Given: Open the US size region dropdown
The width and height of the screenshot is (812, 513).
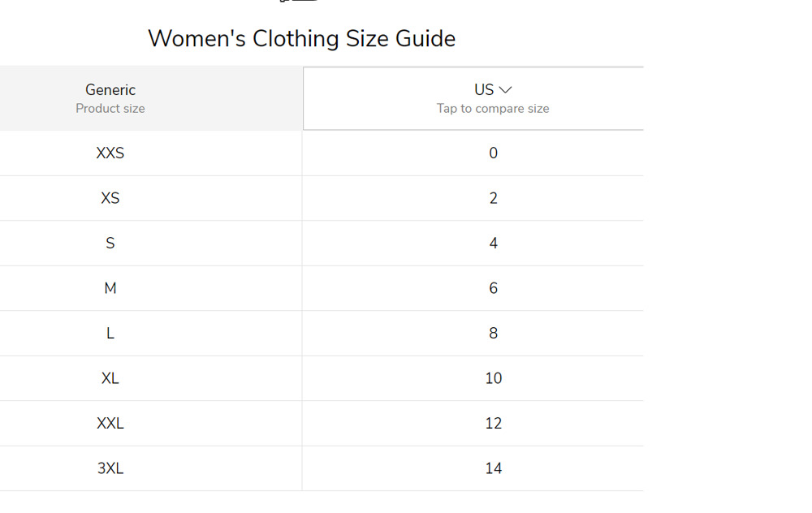Looking at the screenshot, I should [473, 98].
